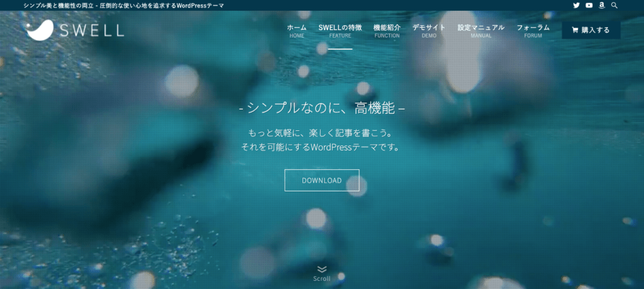Open the Amazon icon link
This screenshot has height=289, width=644.
pyautogui.click(x=602, y=5)
